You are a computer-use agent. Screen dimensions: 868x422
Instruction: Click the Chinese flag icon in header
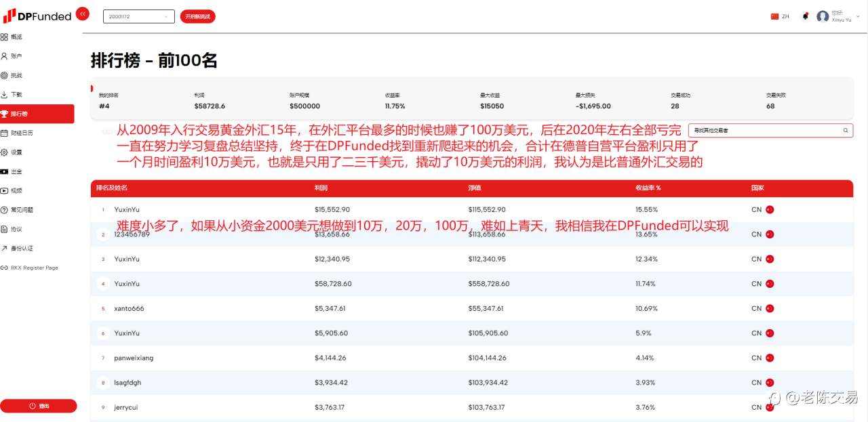(774, 16)
